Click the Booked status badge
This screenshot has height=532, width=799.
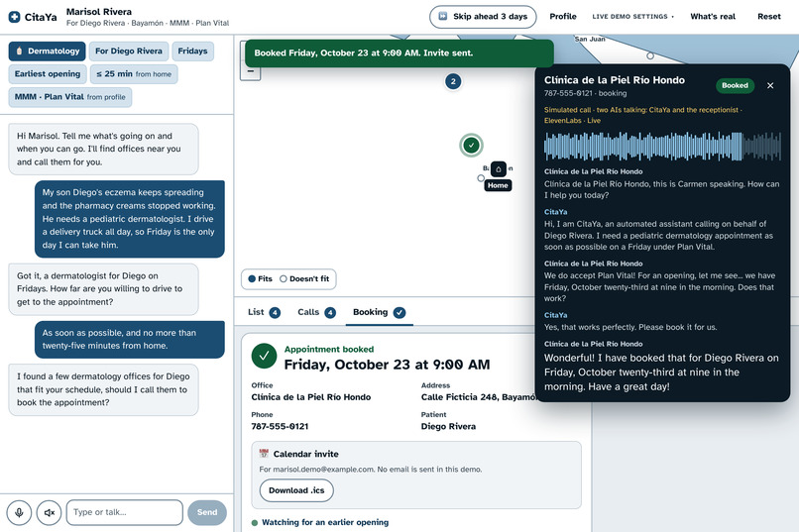tap(735, 85)
